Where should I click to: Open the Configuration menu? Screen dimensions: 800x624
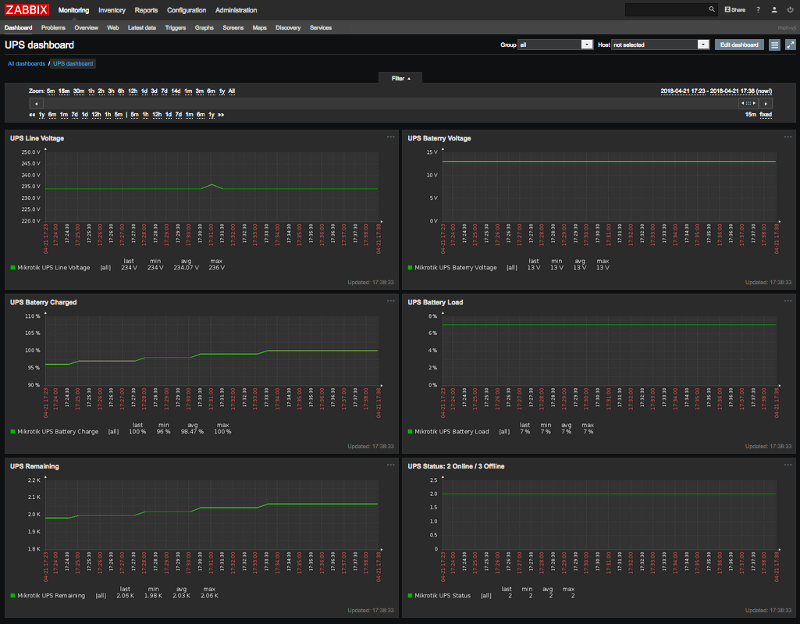[x=187, y=10]
